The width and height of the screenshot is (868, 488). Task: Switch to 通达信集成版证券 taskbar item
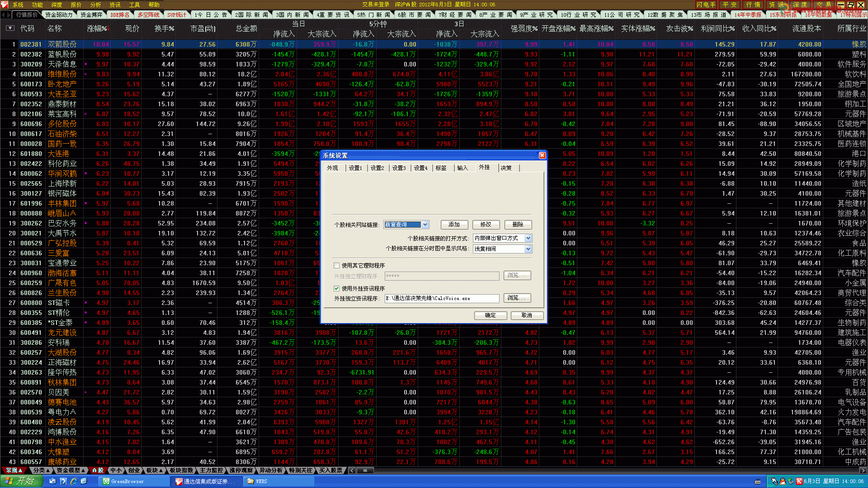(x=207, y=482)
